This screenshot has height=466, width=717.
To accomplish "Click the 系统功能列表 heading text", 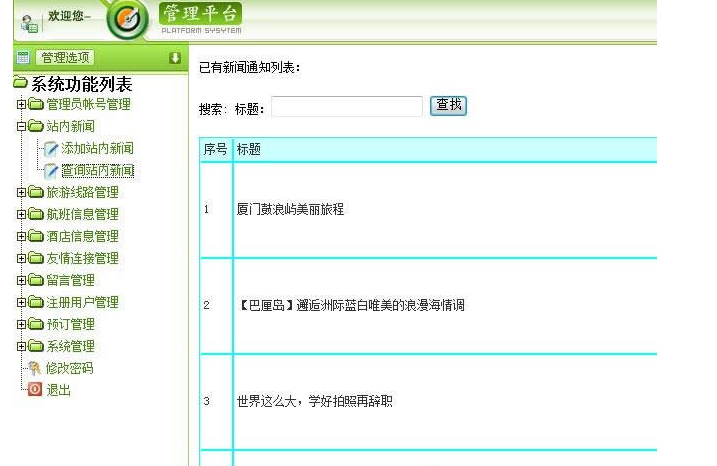I will [x=82, y=84].
